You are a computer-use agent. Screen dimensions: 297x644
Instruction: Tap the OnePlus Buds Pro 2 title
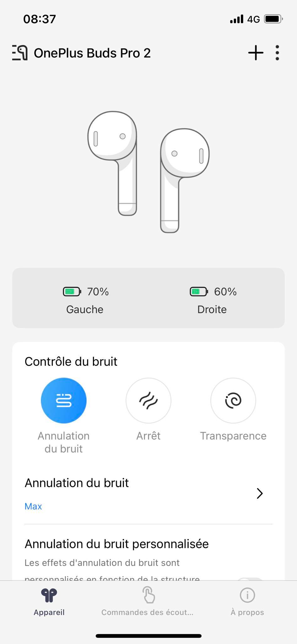pyautogui.click(x=92, y=53)
